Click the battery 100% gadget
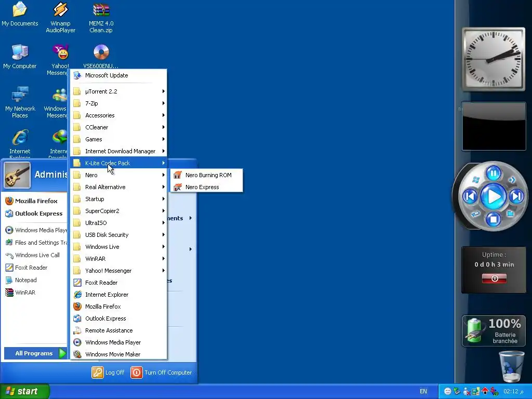This screenshot has width=532, height=399. coord(494,331)
